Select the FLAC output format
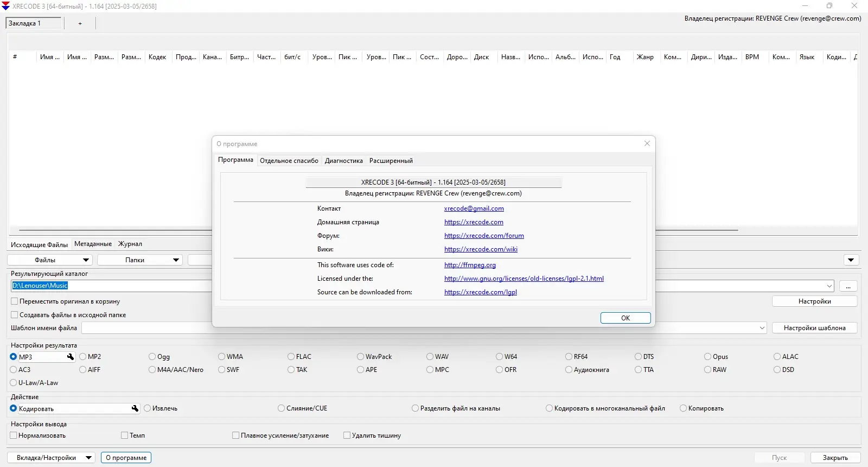Image resolution: width=868 pixels, height=467 pixels. click(291, 357)
